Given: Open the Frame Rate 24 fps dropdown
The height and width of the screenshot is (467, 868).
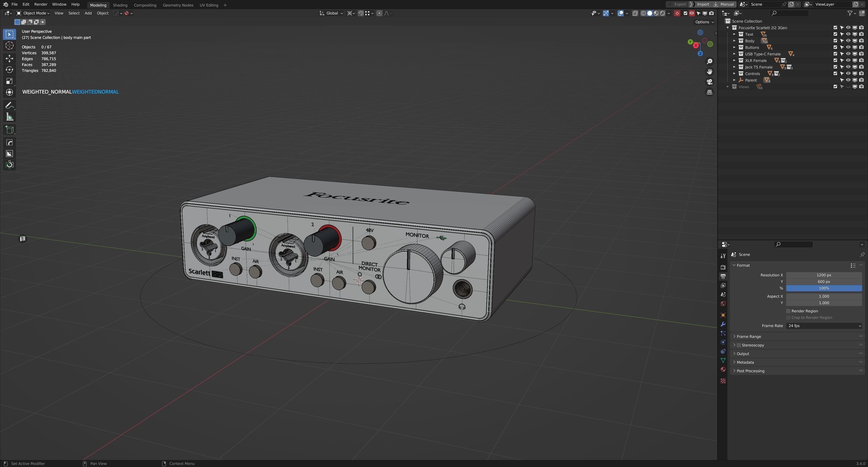Looking at the screenshot, I should pos(824,326).
